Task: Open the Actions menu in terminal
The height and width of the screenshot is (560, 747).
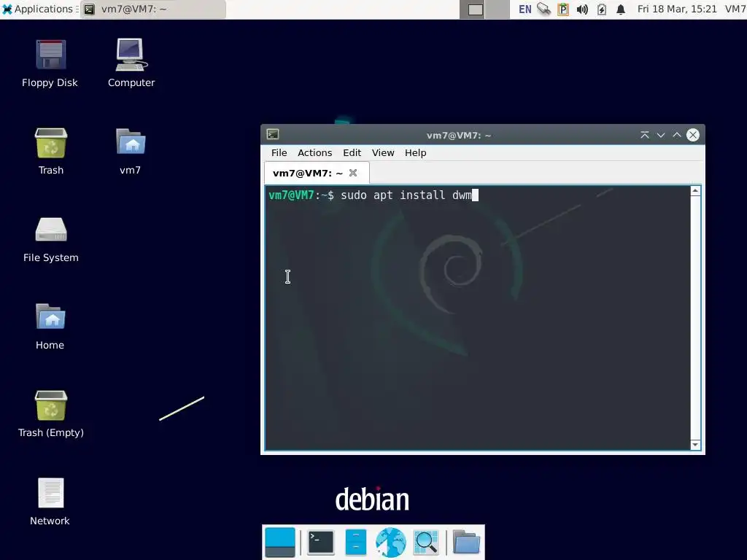Action: pos(315,153)
